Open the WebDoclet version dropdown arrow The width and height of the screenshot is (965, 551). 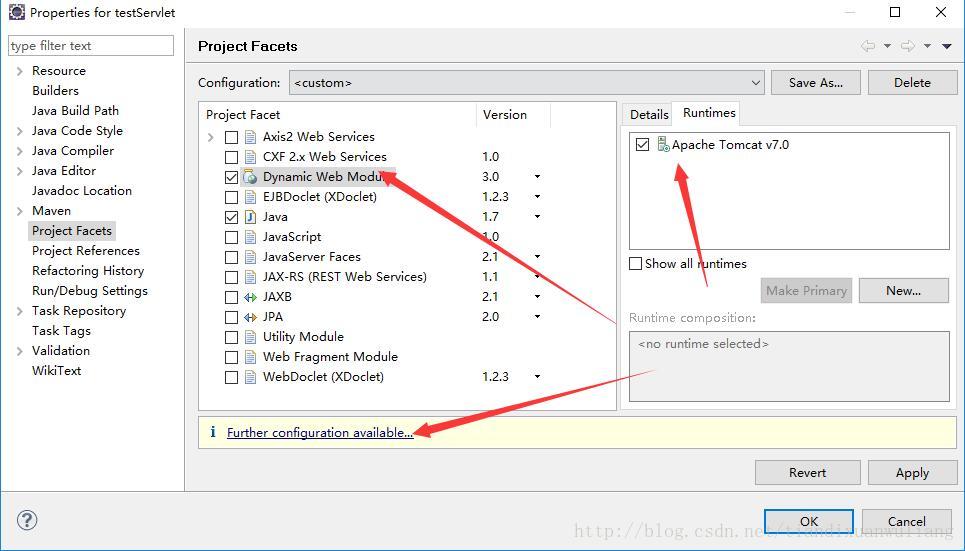tap(537, 376)
